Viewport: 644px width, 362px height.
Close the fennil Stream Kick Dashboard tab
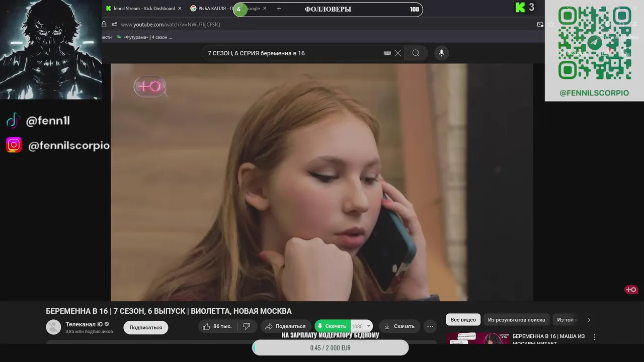(180, 9)
